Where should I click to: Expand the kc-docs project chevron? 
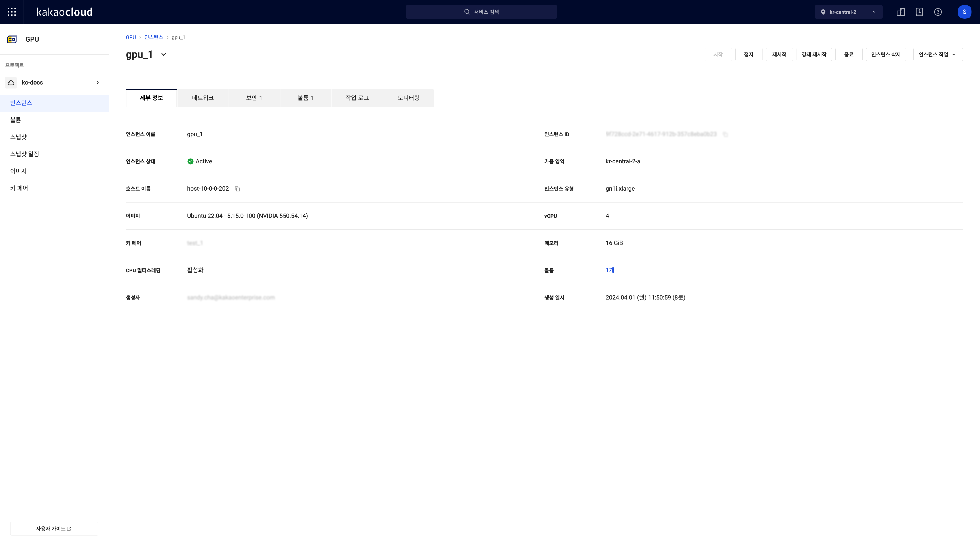(x=98, y=83)
